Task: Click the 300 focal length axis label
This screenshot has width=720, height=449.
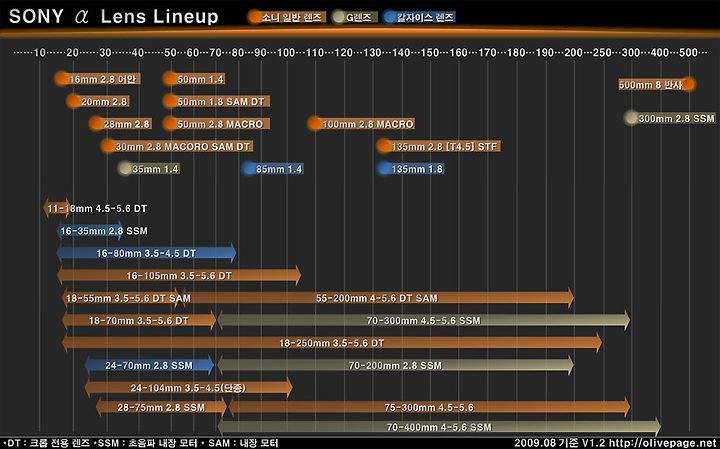Action: click(631, 53)
